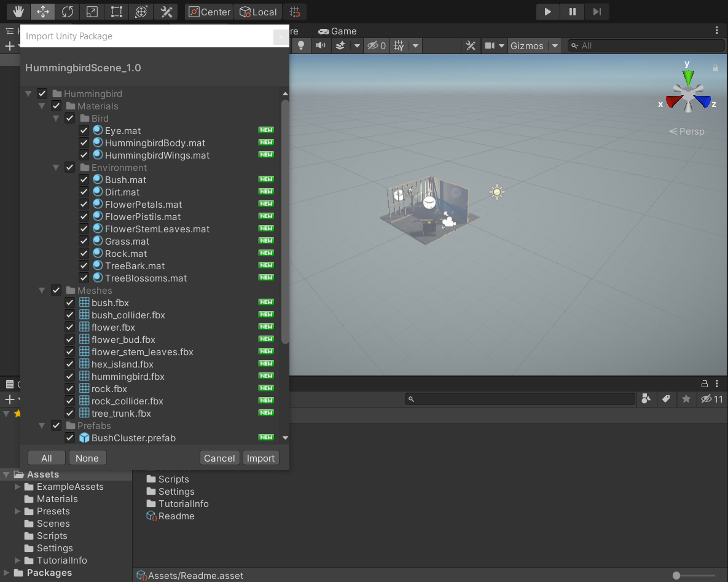Pause the game playback

(x=573, y=12)
